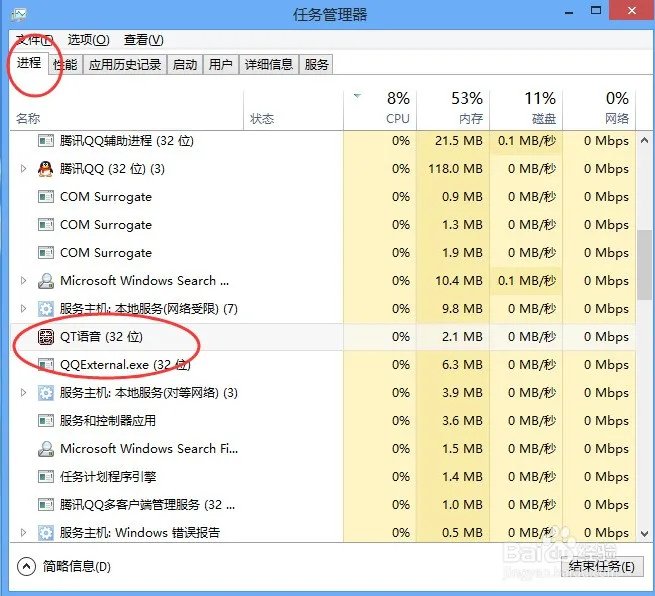Image resolution: width=655 pixels, height=596 pixels.
Task: Click the vertical scrollbar thumb
Action: (645, 264)
